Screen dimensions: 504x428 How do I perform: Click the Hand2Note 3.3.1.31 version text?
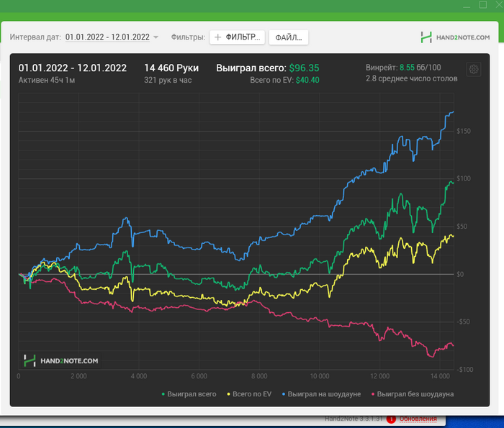354,419
